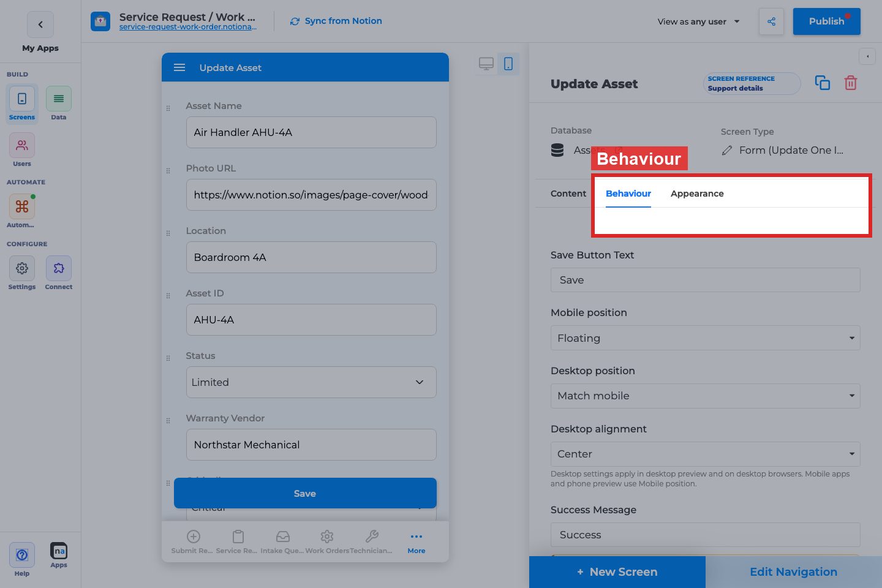Open the Connect integrations section
The width and height of the screenshot is (882, 588).
click(x=59, y=273)
